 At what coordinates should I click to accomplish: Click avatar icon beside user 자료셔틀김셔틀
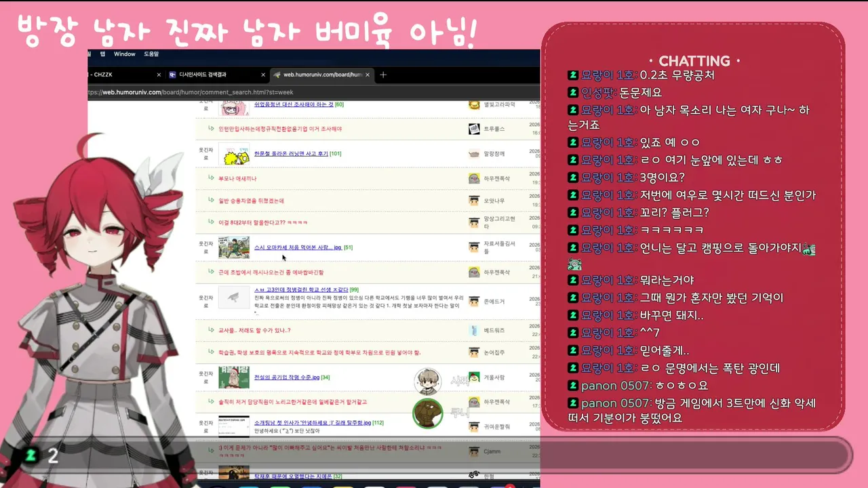click(475, 247)
